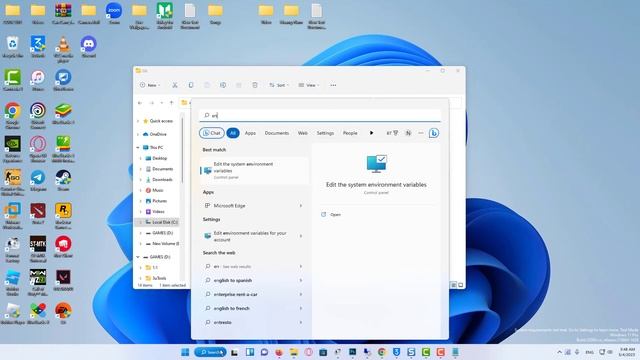Open the Telegram desktop shortcut
The image size is (640, 360).
38,180
